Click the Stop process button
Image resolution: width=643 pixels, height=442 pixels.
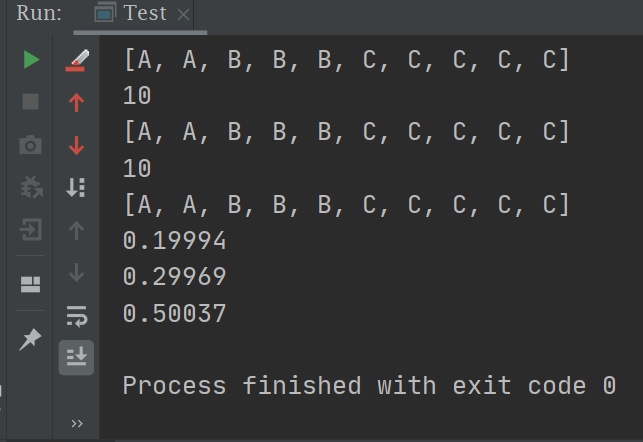click(x=31, y=102)
